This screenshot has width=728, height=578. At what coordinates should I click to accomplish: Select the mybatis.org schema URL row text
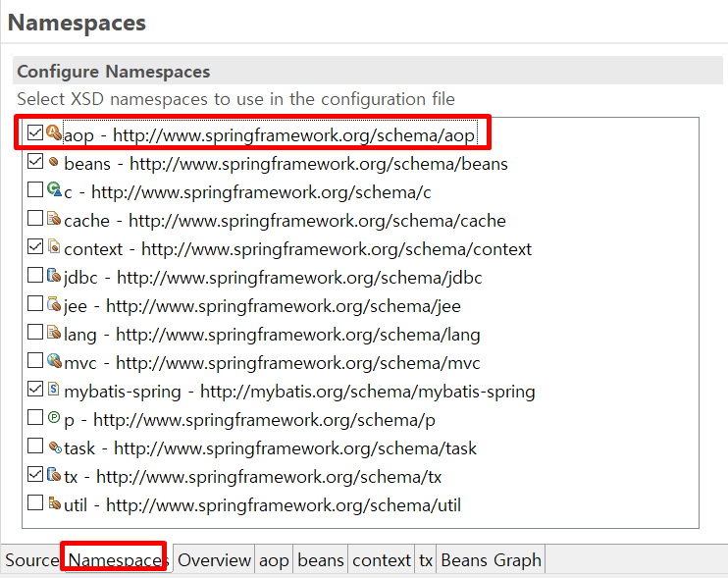point(299,392)
